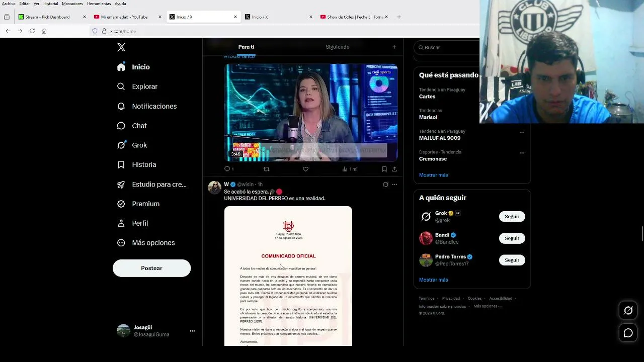The height and width of the screenshot is (362, 644).
Task: Follow Grok account
Action: pos(512,216)
